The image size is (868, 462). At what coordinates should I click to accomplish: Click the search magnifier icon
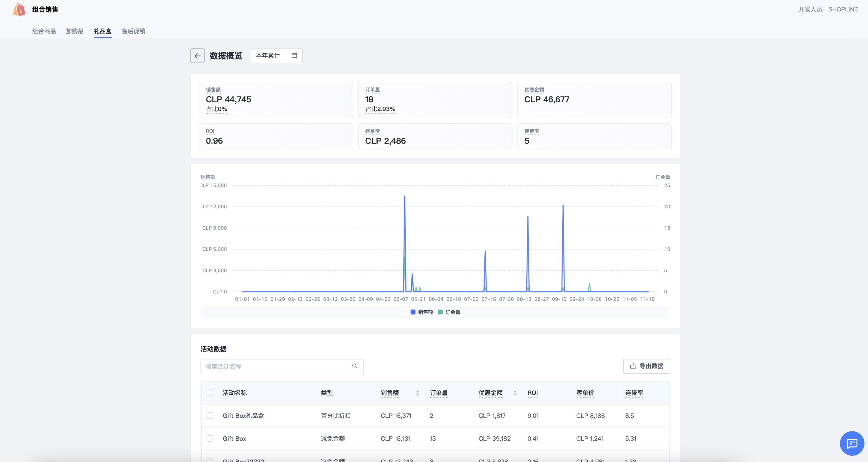click(x=354, y=366)
